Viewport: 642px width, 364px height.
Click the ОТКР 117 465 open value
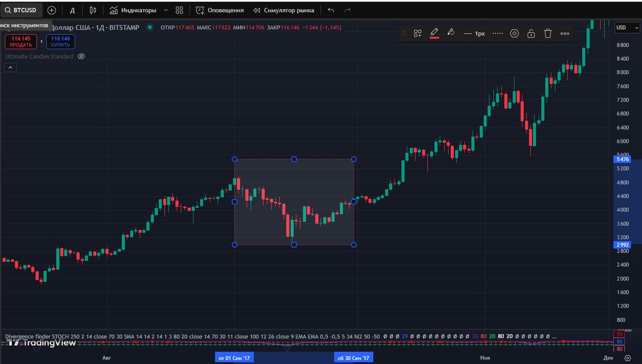pos(177,27)
